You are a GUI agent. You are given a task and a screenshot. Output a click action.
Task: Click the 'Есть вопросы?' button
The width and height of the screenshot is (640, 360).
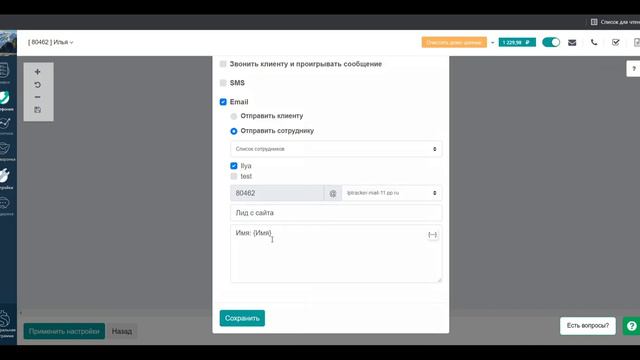coord(587,326)
